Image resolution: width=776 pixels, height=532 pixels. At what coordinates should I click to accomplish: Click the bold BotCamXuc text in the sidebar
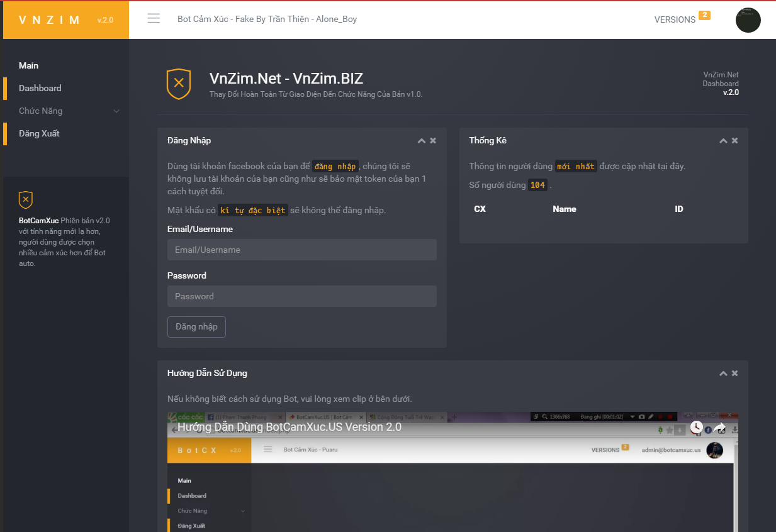pyautogui.click(x=39, y=221)
